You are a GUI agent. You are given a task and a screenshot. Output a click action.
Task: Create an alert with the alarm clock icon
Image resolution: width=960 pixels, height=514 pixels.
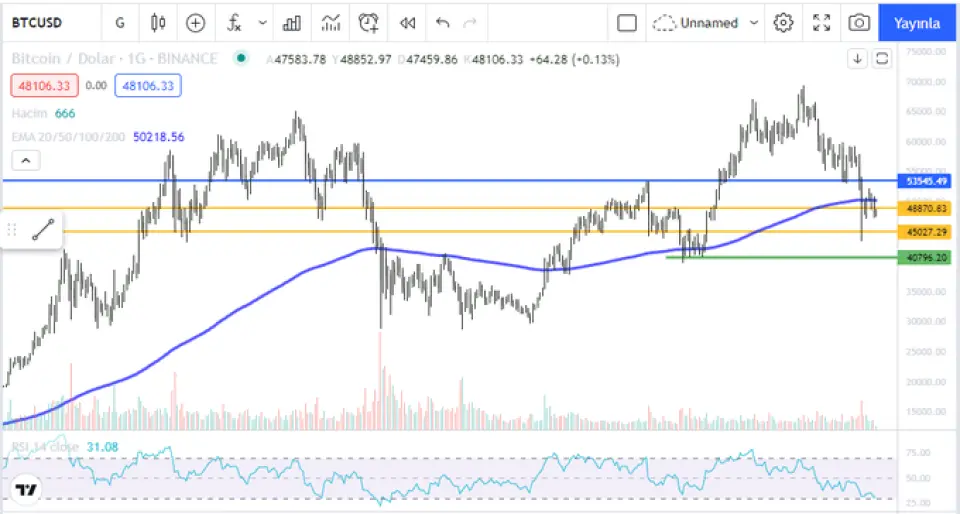point(369,22)
